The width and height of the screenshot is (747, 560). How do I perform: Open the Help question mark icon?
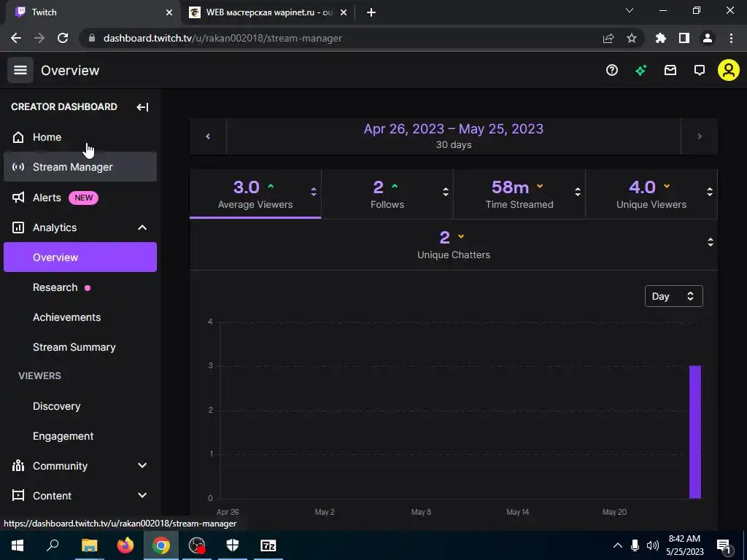[x=612, y=71]
